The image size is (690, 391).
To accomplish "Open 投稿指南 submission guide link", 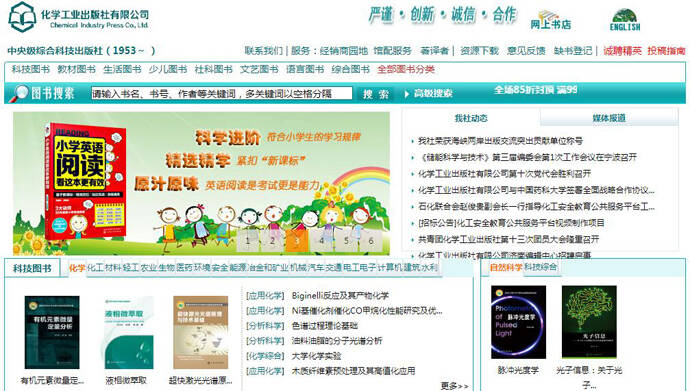I will point(666,51).
